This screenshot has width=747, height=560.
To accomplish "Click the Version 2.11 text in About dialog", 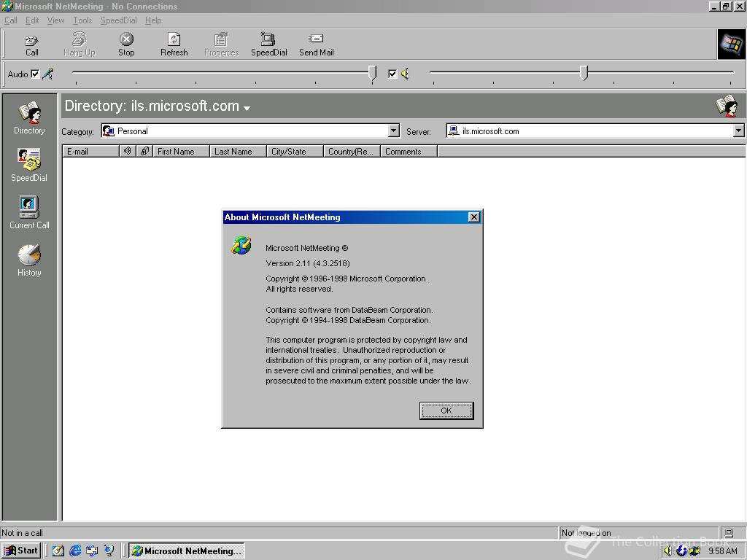I will pyautogui.click(x=308, y=262).
